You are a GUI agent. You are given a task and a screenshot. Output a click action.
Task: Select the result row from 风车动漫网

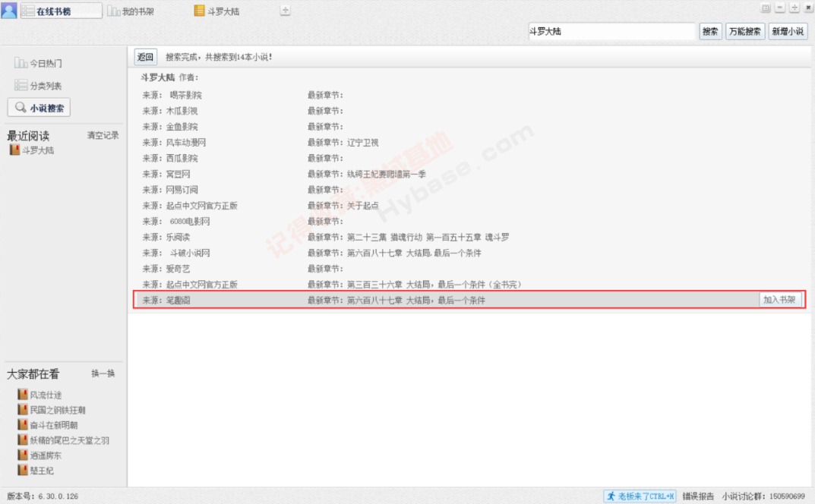pyautogui.click(x=469, y=143)
